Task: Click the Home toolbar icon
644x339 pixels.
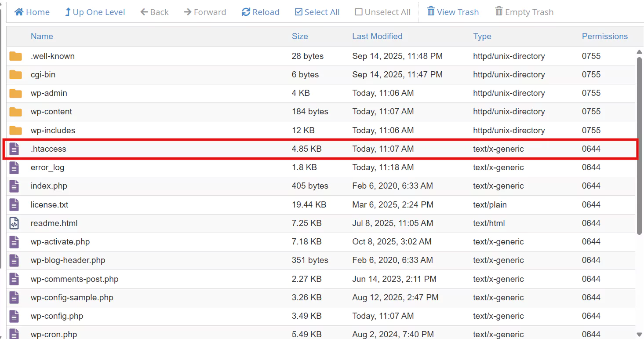Action: [x=19, y=12]
